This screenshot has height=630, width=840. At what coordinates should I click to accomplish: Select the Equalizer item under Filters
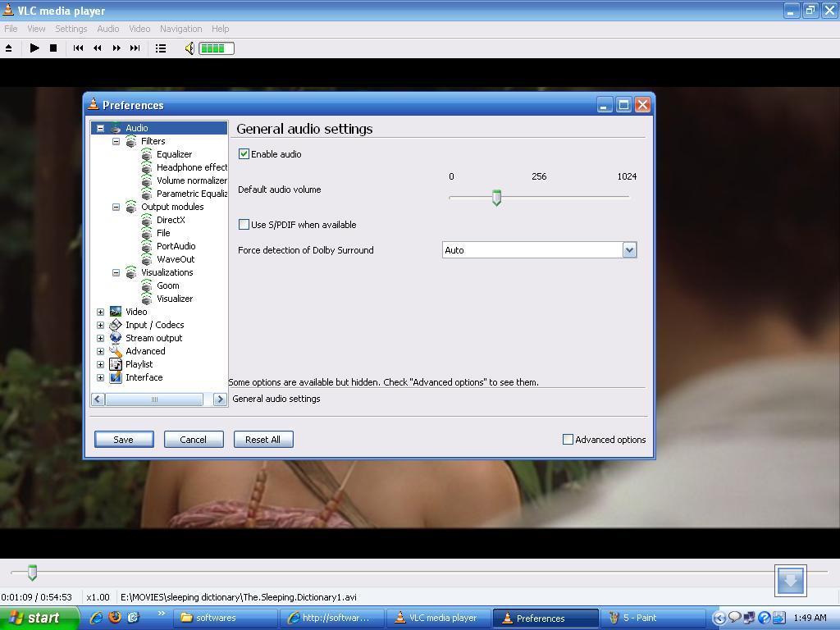pos(175,154)
